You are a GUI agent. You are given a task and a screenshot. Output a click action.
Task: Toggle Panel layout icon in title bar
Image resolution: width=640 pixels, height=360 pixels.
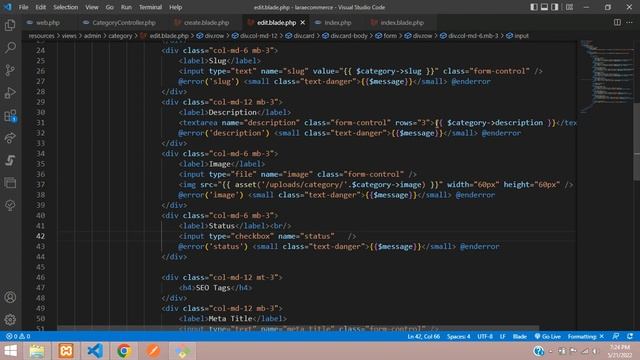pos(544,7)
